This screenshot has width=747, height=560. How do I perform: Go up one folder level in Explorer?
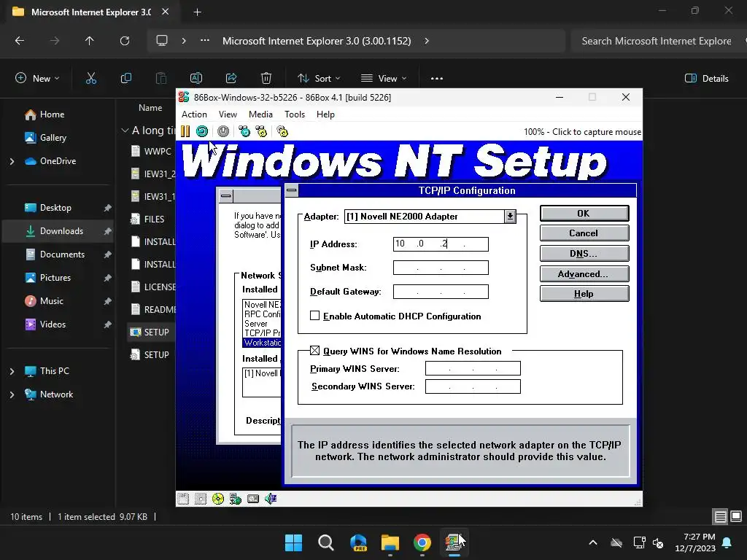[x=90, y=41]
